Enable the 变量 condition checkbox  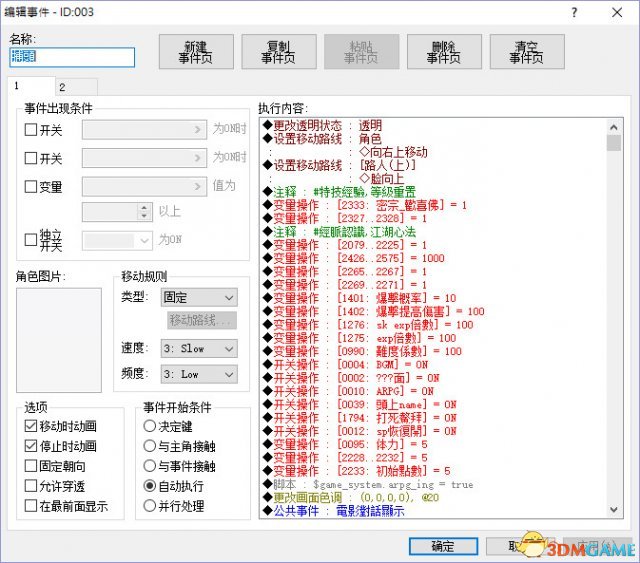pyautogui.click(x=29, y=186)
